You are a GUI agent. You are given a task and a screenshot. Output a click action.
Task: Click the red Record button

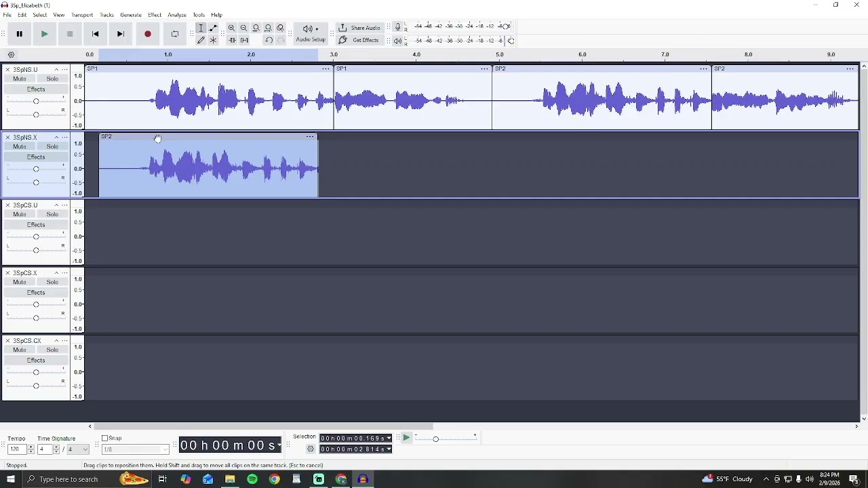(x=148, y=34)
